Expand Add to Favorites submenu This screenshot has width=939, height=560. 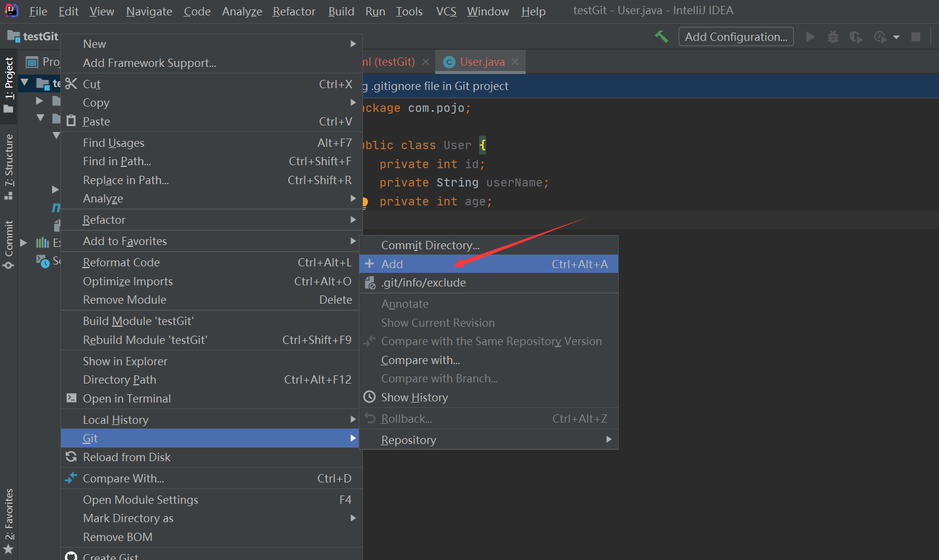tap(211, 241)
